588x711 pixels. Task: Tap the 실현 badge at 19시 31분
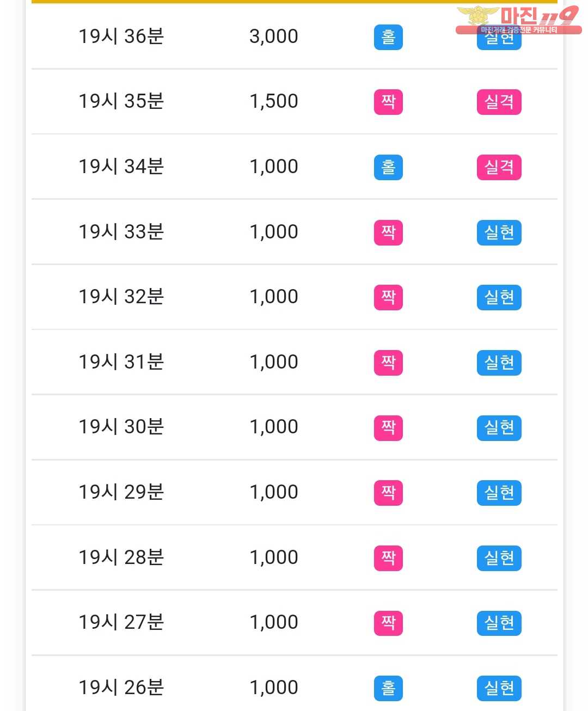(x=499, y=363)
